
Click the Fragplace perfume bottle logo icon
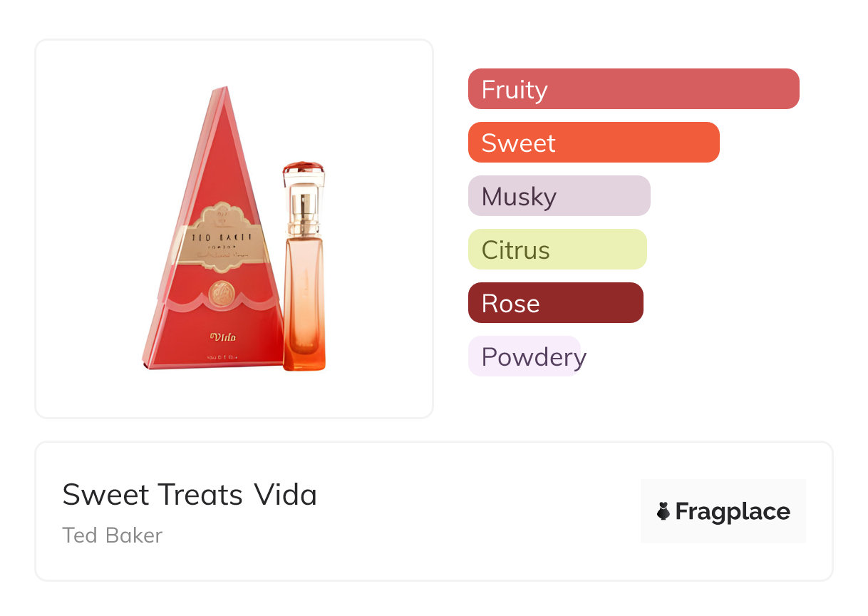pos(663,511)
